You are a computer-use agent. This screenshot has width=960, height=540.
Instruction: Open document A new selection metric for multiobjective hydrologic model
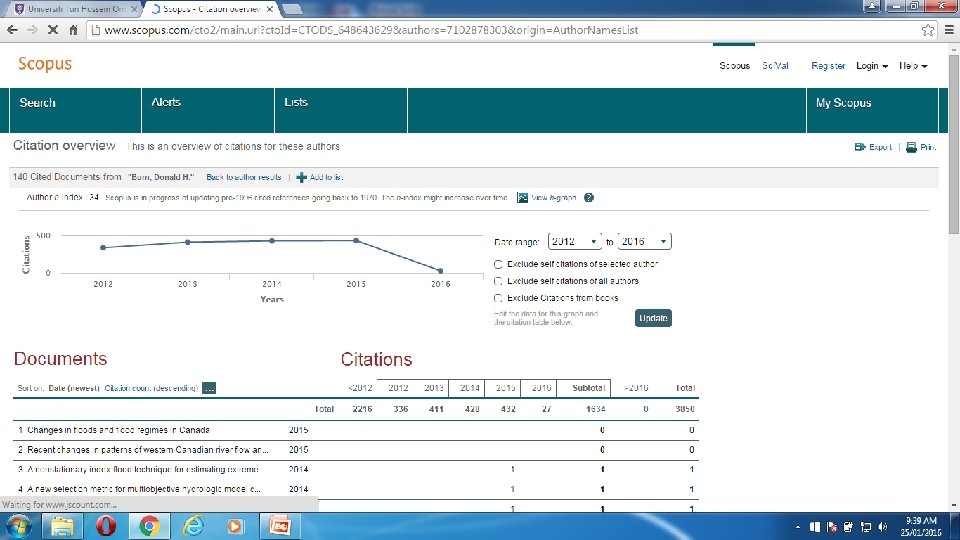click(x=144, y=489)
